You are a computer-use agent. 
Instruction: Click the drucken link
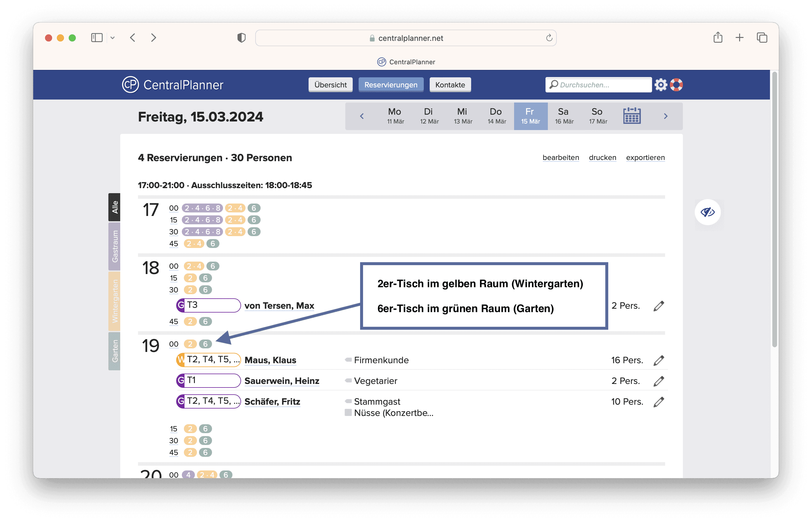point(602,158)
